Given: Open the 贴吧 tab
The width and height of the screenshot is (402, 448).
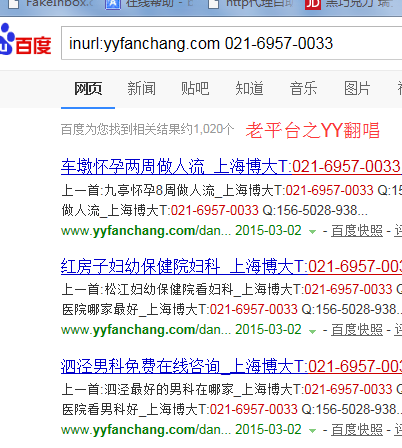Looking at the screenshot, I should (x=195, y=89).
